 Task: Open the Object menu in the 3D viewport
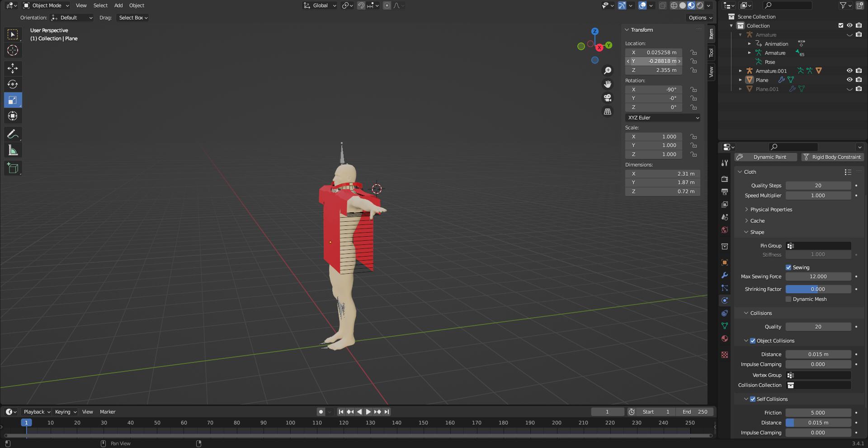pyautogui.click(x=137, y=5)
